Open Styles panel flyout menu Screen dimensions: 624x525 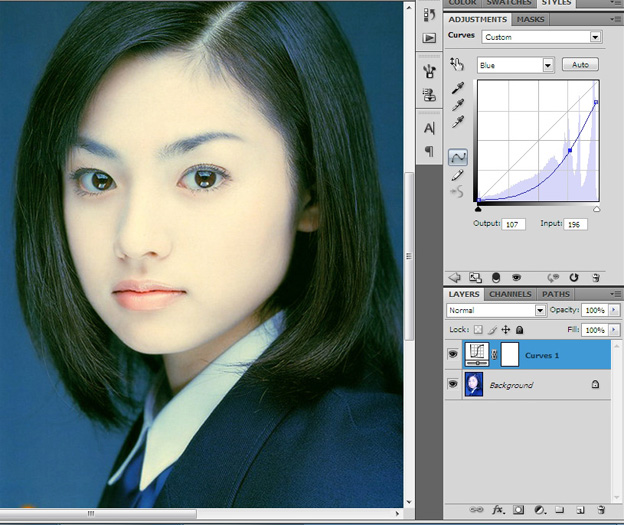(x=615, y=3)
